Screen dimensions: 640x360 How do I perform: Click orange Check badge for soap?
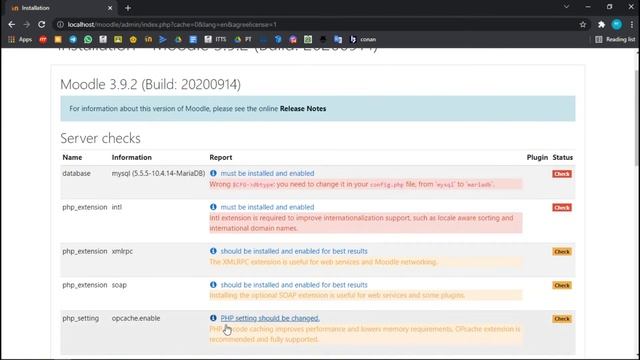[x=562, y=285]
